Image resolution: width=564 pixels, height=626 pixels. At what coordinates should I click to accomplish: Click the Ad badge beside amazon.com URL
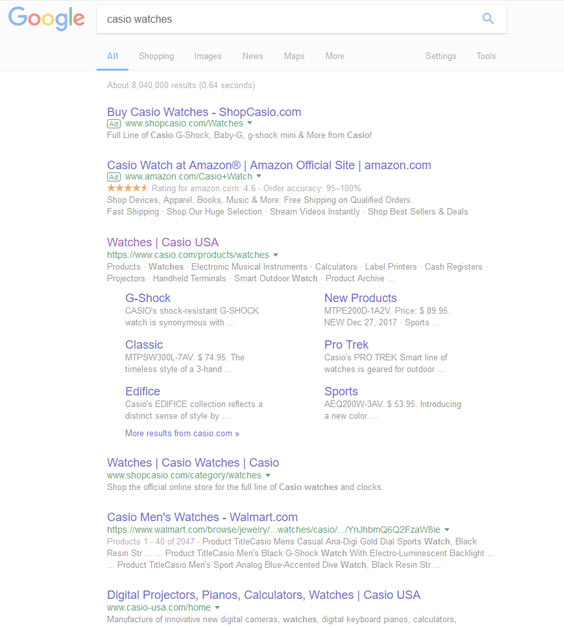pyautogui.click(x=114, y=177)
